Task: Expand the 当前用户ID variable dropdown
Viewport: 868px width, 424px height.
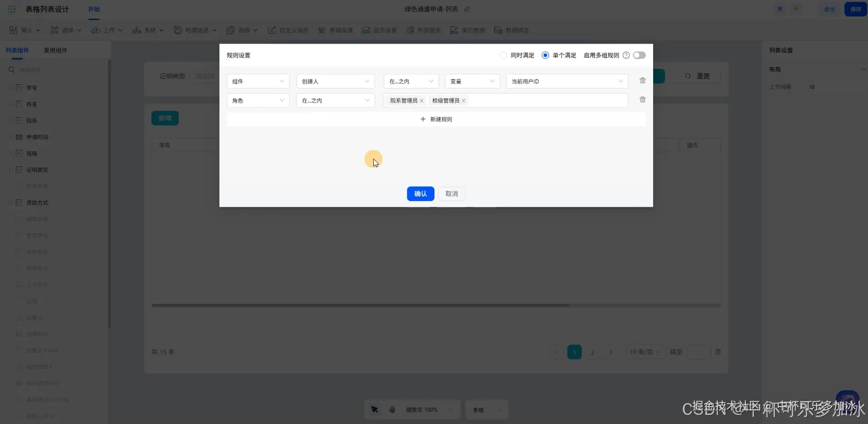Action: pos(566,81)
